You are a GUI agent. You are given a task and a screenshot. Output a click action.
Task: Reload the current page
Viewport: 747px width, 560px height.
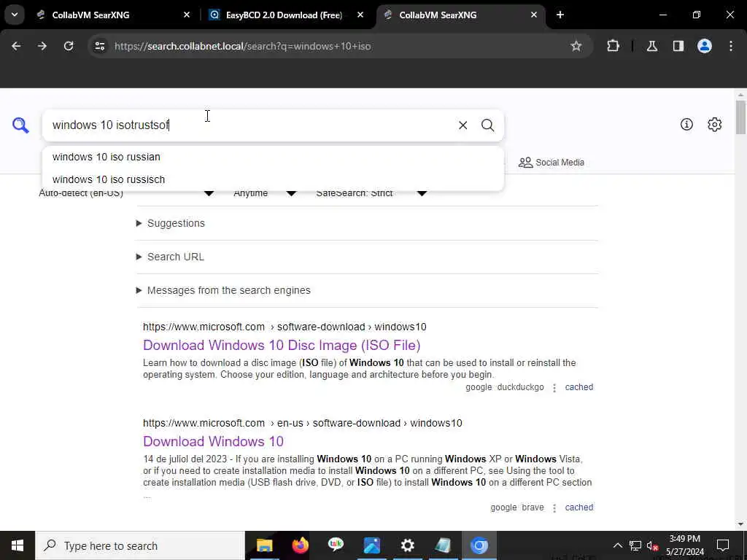tap(69, 46)
